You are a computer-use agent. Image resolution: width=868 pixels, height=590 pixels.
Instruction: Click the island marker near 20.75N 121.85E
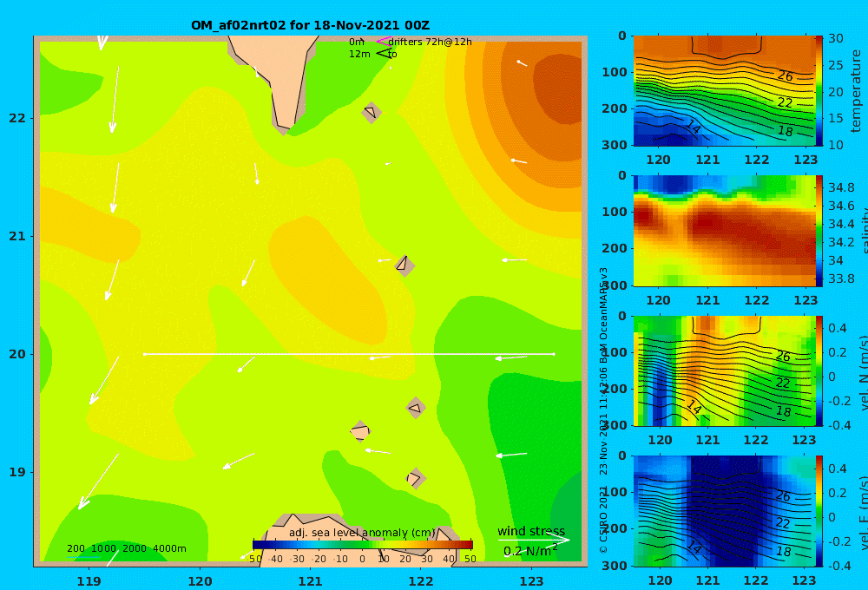[404, 265]
